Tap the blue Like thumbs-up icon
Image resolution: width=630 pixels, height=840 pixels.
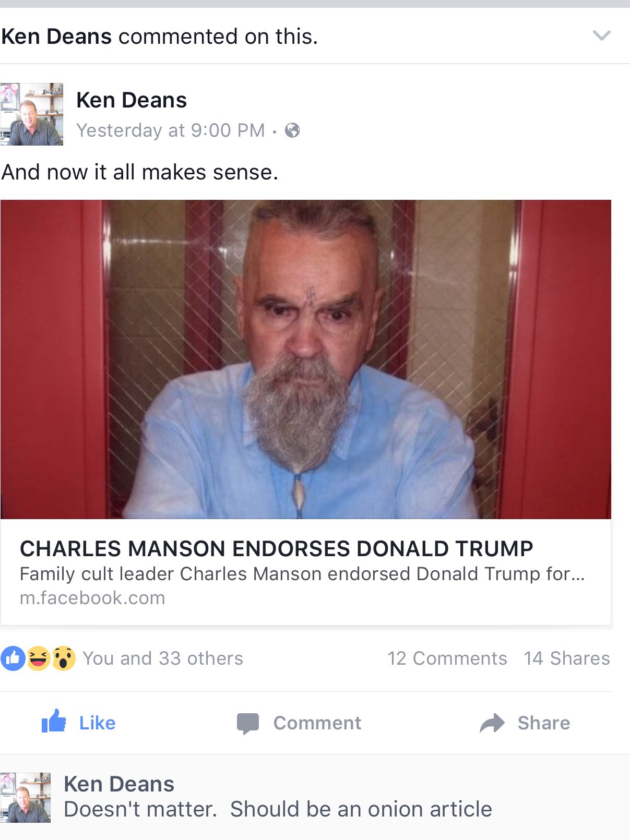(x=54, y=721)
